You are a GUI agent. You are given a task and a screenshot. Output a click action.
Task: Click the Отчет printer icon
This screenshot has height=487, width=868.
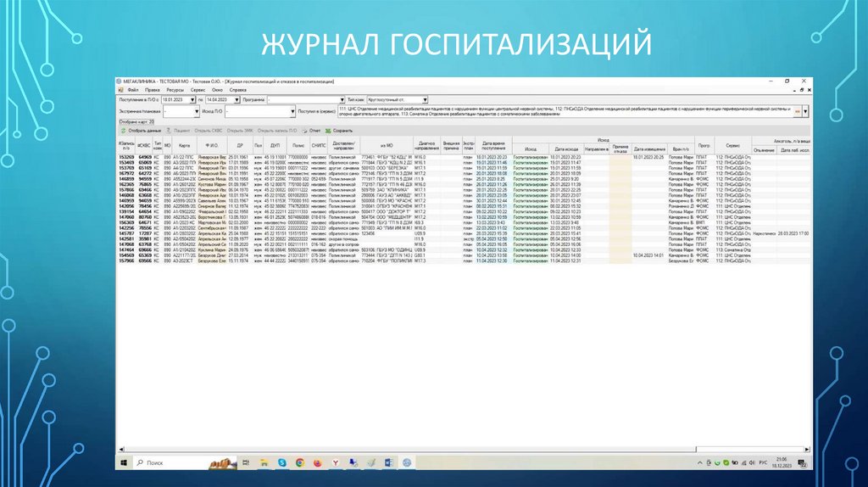(x=304, y=131)
